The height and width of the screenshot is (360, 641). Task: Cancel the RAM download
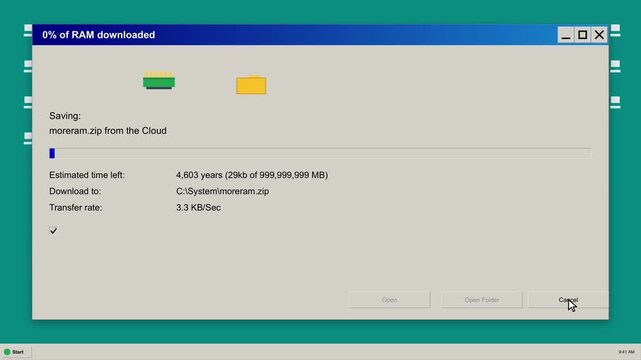click(568, 300)
